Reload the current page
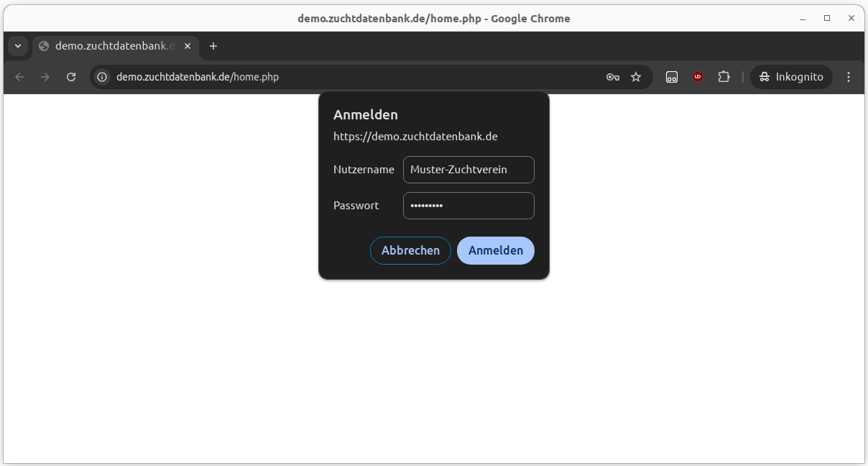868x466 pixels. point(71,77)
